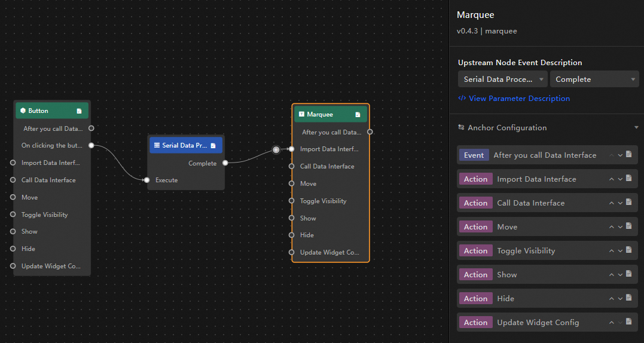Click Button node's Show input anchor
Screen dimensions: 644x343
(x=13, y=231)
